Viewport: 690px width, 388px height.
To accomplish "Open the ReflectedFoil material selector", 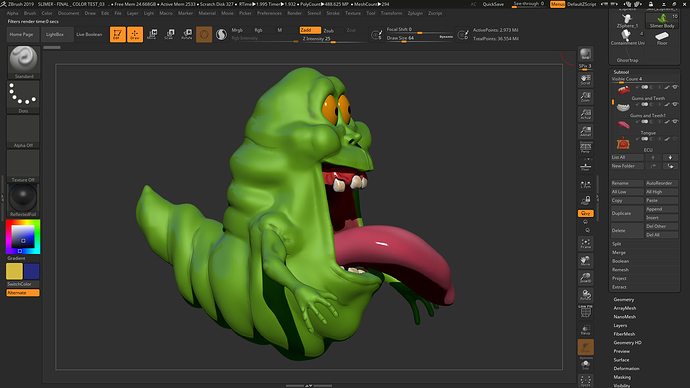I will point(23,200).
